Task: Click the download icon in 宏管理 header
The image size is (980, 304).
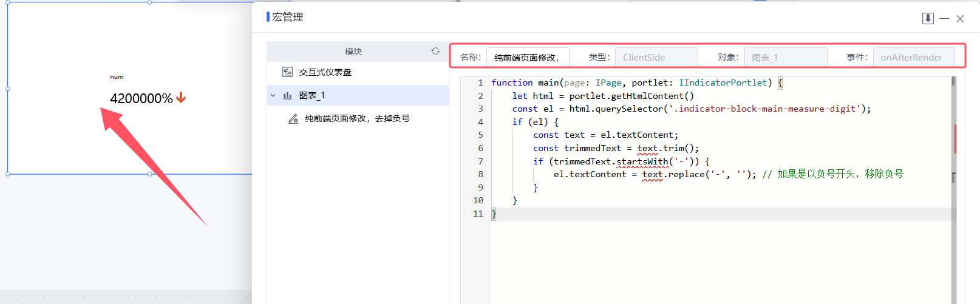Action: click(x=928, y=18)
